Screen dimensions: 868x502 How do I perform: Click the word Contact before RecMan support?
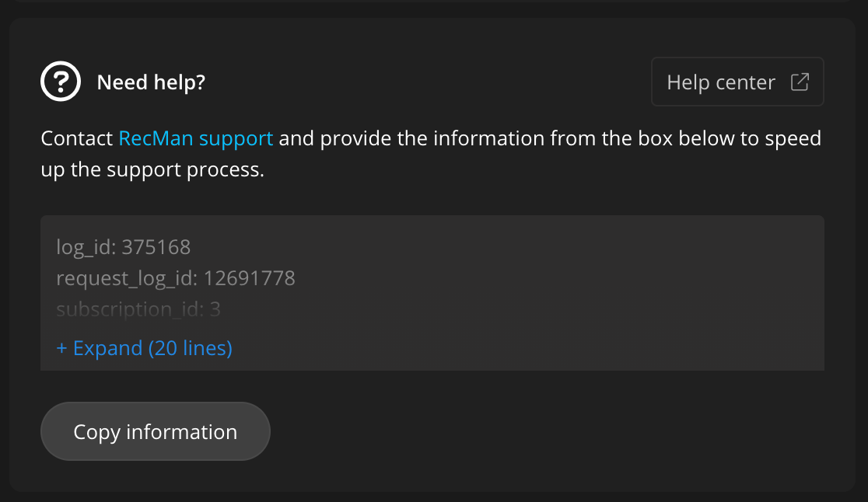coord(77,139)
